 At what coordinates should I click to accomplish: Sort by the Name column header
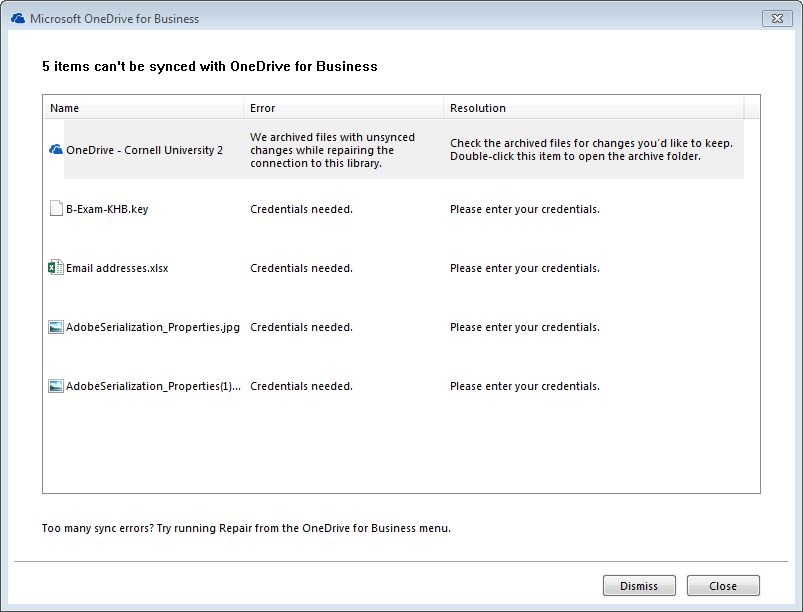click(143, 108)
